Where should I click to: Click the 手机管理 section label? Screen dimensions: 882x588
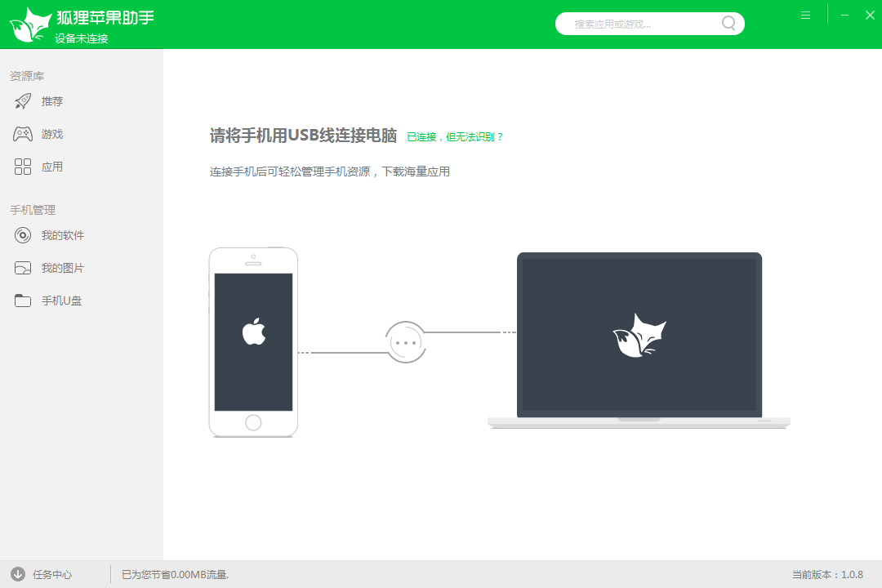[33, 210]
